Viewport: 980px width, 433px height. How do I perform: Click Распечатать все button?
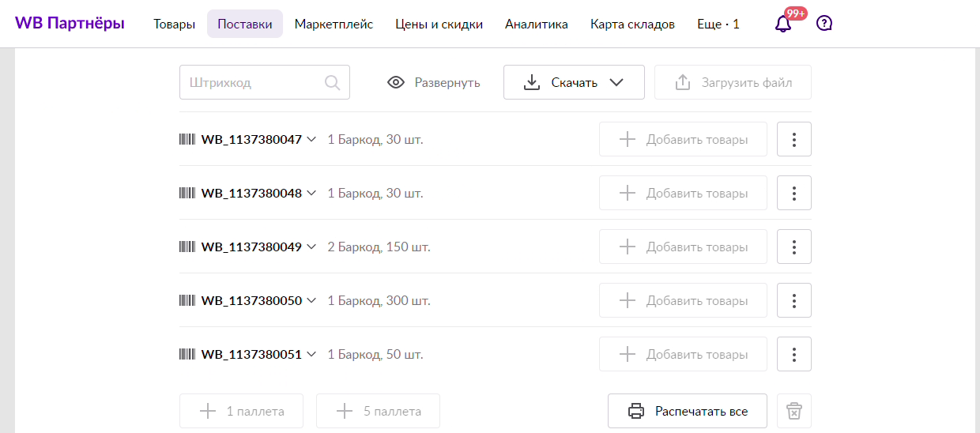pyautogui.click(x=688, y=411)
